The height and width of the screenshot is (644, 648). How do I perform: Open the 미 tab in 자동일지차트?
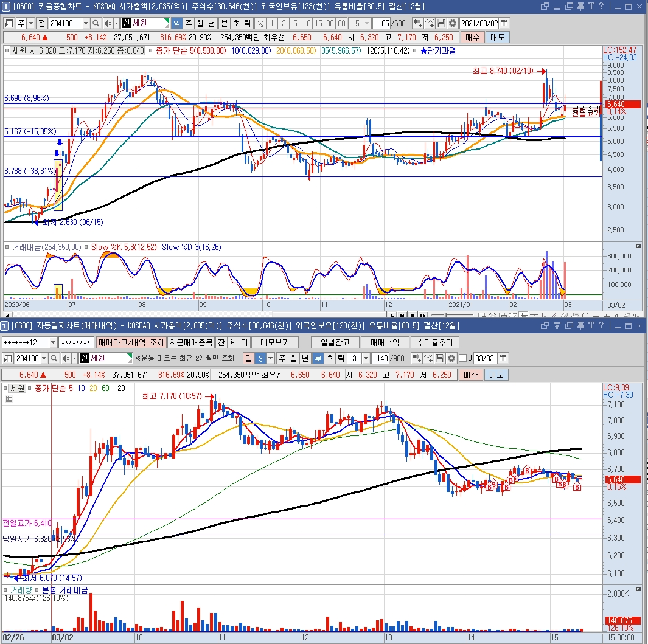point(245,342)
